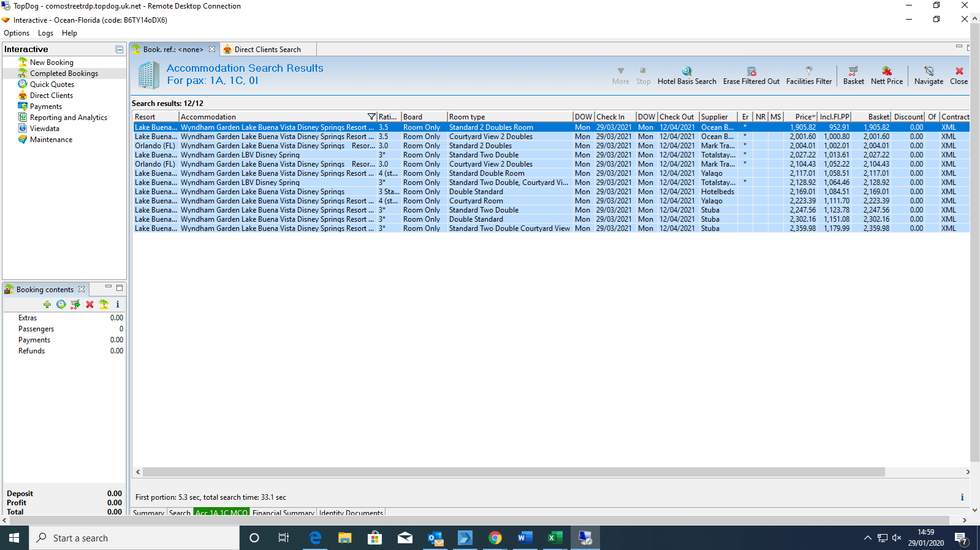
Task: Click the Navigate compass icon
Action: [x=929, y=71]
